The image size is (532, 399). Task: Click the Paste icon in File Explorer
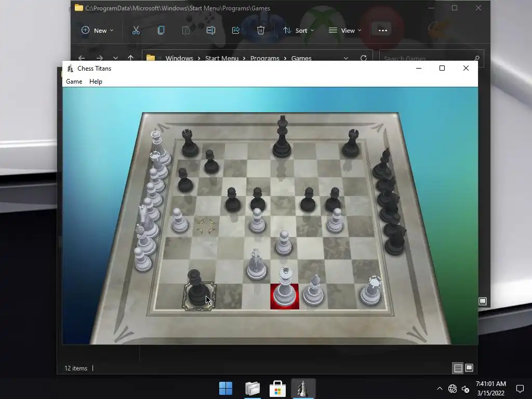tap(186, 31)
